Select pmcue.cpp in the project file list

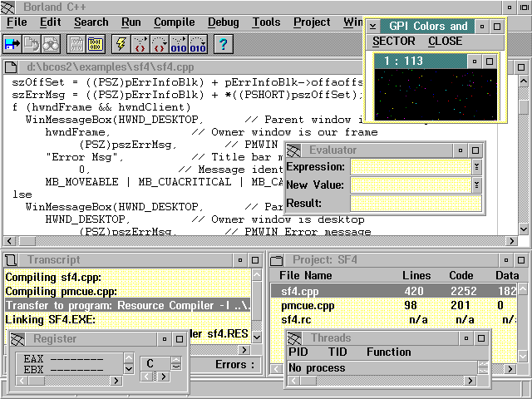(306, 306)
